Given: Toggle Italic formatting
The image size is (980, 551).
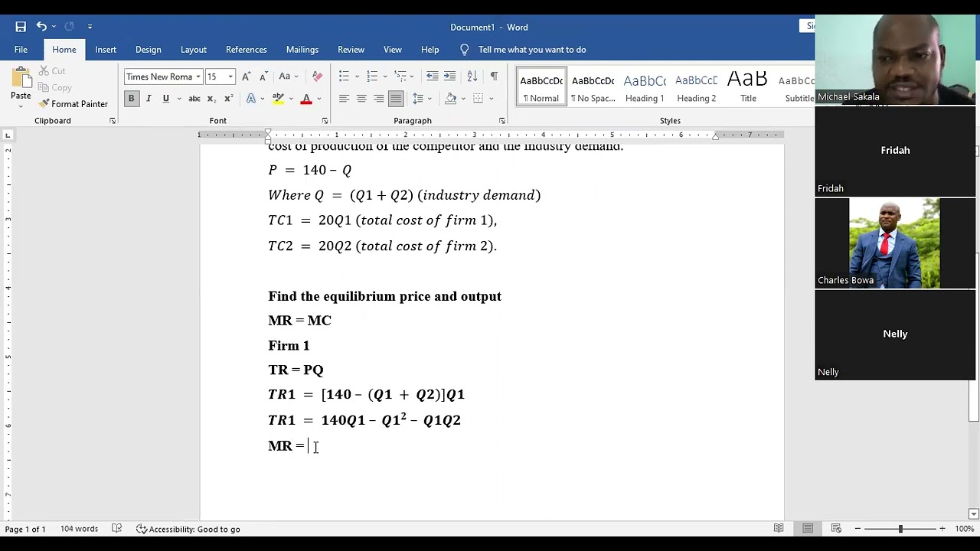Looking at the screenshot, I should click(x=149, y=99).
